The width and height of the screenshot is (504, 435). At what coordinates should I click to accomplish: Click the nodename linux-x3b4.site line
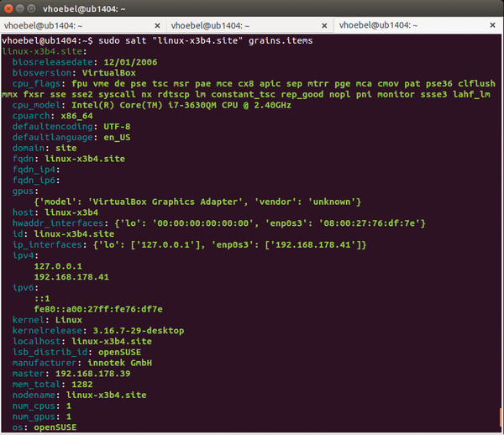(x=80, y=396)
